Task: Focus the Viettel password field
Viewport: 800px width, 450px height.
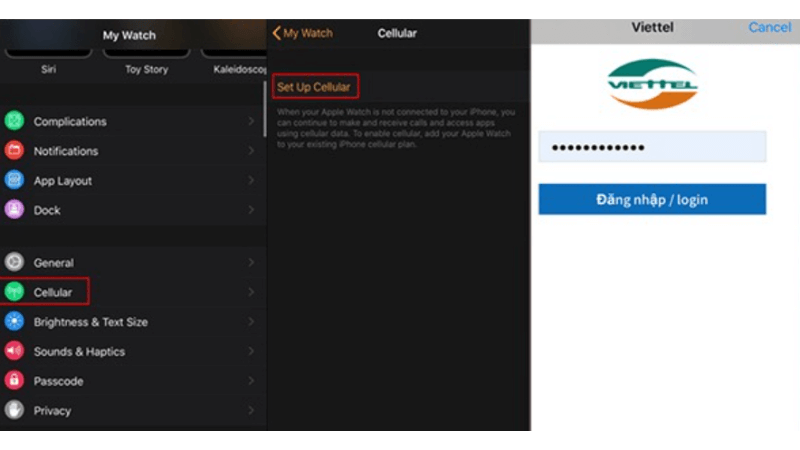Action: pyautogui.click(x=652, y=147)
